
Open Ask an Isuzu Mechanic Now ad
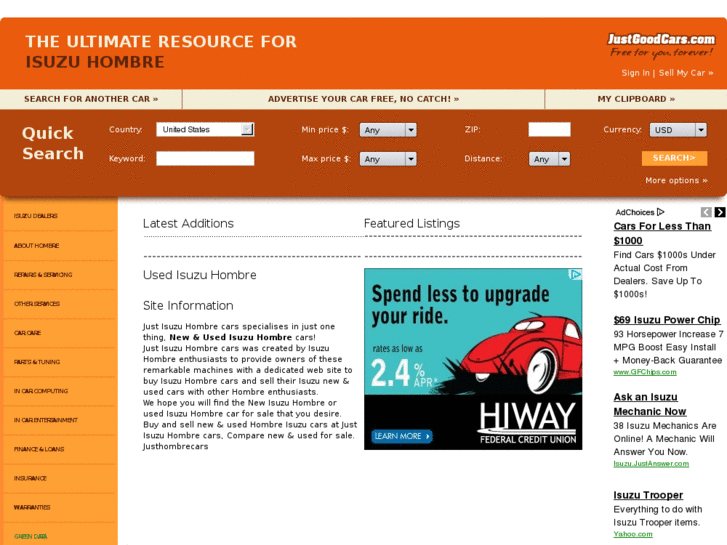650,404
